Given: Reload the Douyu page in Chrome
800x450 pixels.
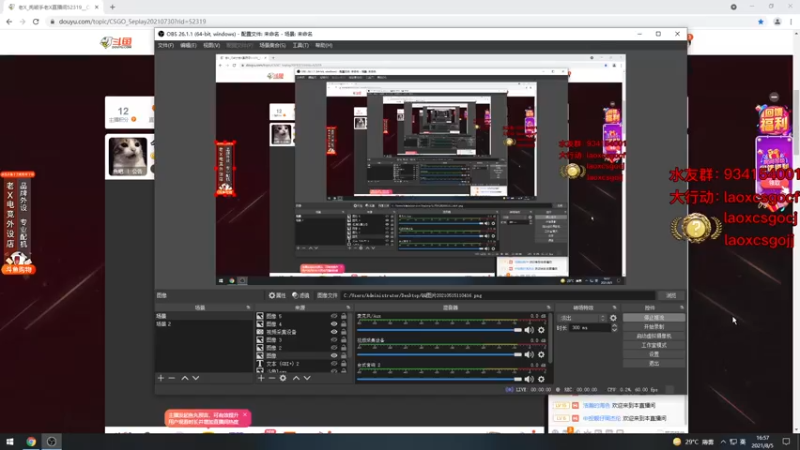Looking at the screenshot, I should click(x=36, y=21).
